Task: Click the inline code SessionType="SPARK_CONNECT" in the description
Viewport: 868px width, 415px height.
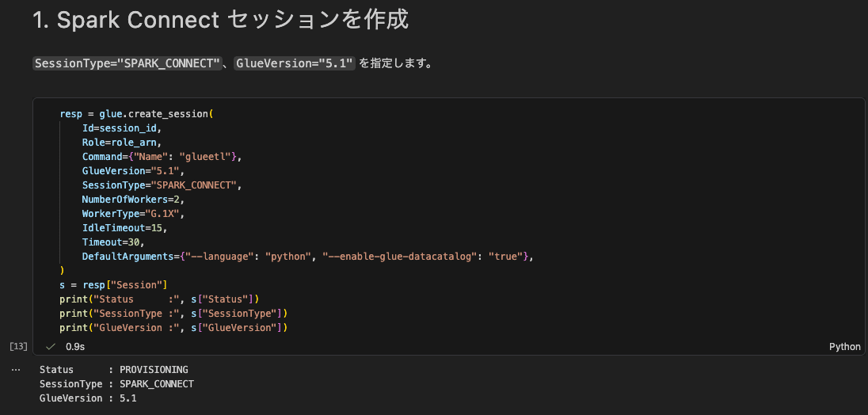Action: [x=127, y=63]
